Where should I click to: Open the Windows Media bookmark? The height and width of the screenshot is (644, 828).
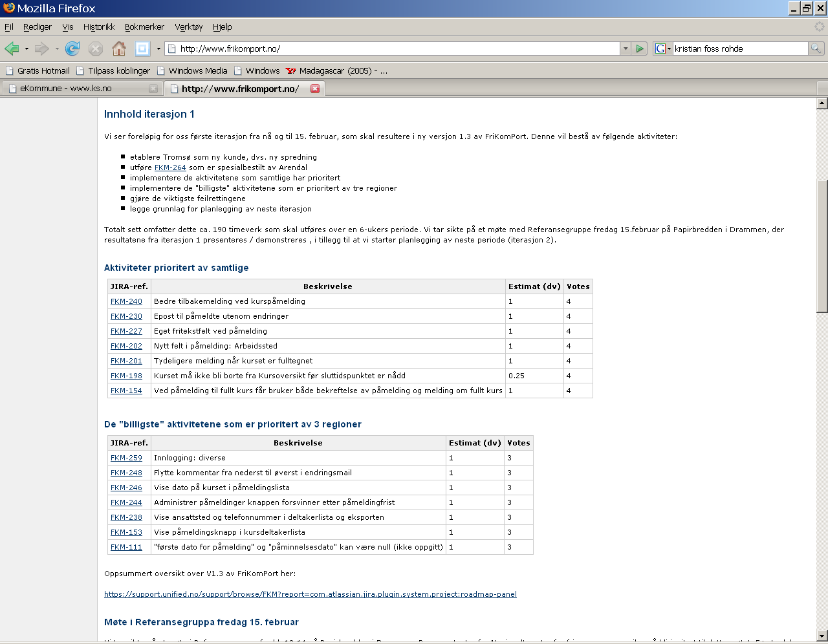pyautogui.click(x=192, y=70)
